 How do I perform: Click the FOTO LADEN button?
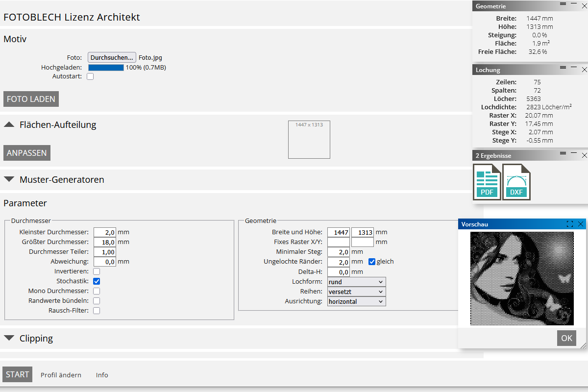[x=31, y=99]
